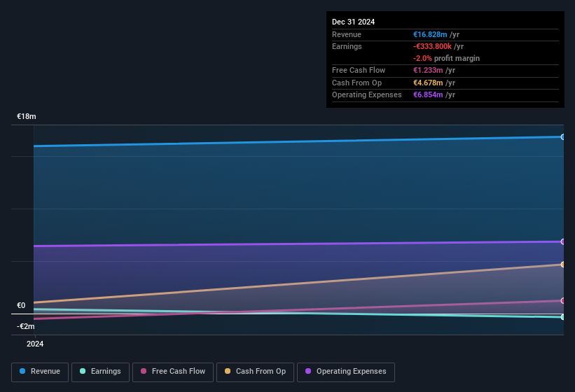Image resolution: width=575 pixels, height=392 pixels.
Task: Click the 2024 x-axis label
Action: click(35, 344)
